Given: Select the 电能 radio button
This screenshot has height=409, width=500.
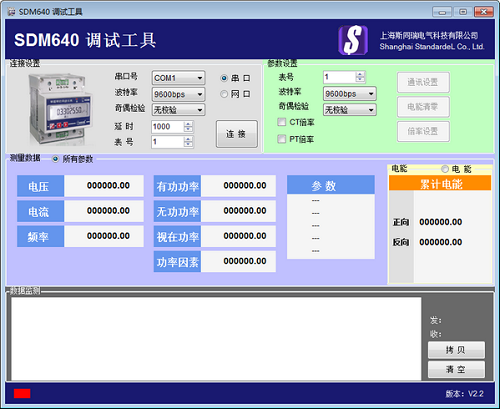Looking at the screenshot, I should click(445, 169).
